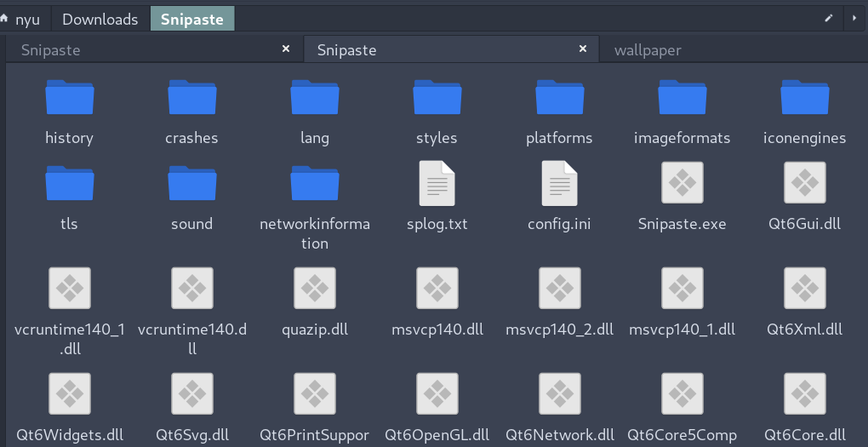Select the splog.txt file icon
The image size is (868, 447).
click(437, 183)
